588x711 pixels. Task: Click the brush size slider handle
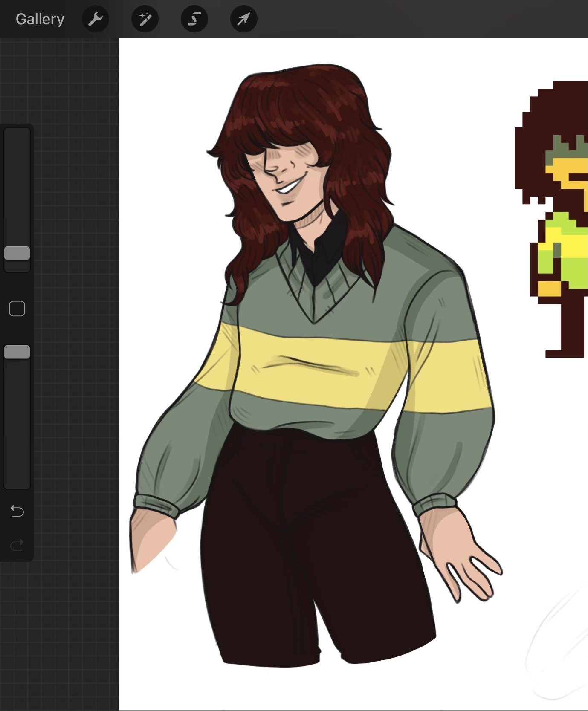17,253
